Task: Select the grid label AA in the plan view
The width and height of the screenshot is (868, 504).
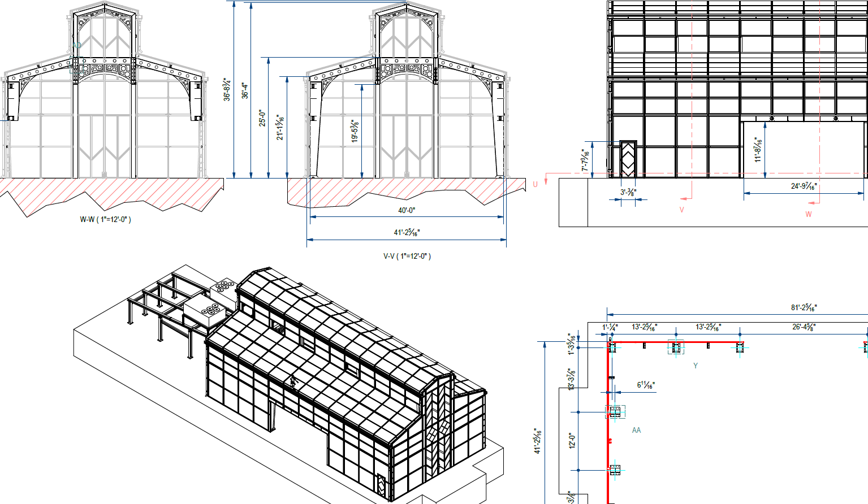Action: point(637,431)
